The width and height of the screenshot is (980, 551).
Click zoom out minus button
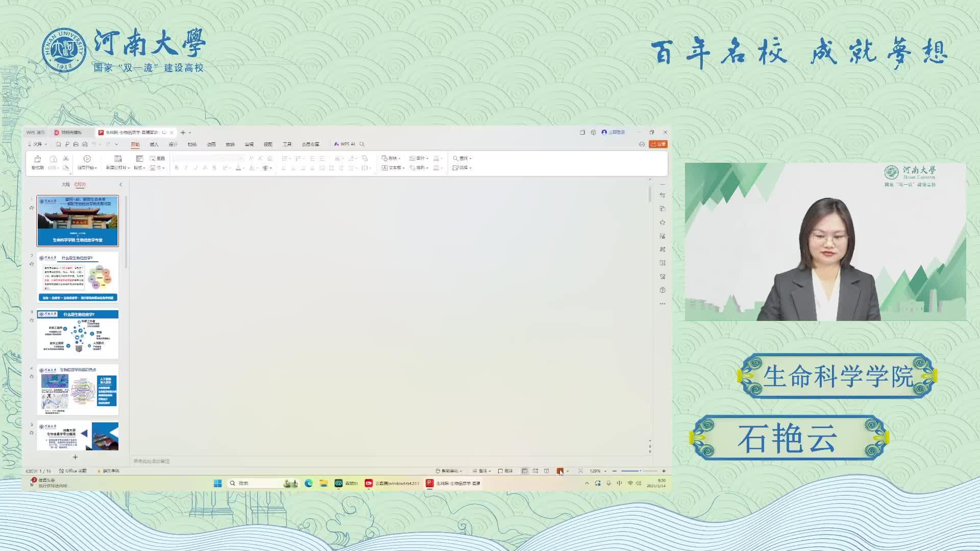click(x=615, y=471)
